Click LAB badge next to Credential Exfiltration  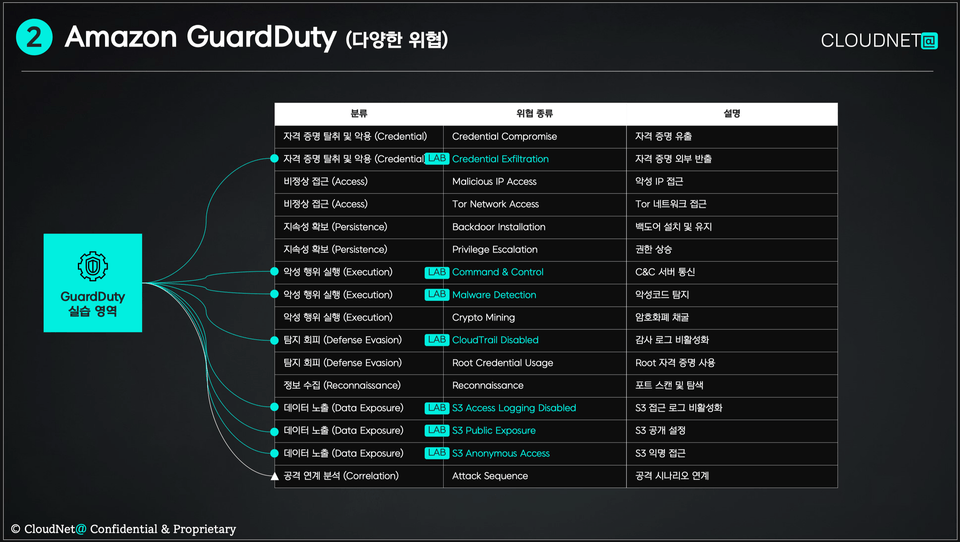click(x=437, y=159)
